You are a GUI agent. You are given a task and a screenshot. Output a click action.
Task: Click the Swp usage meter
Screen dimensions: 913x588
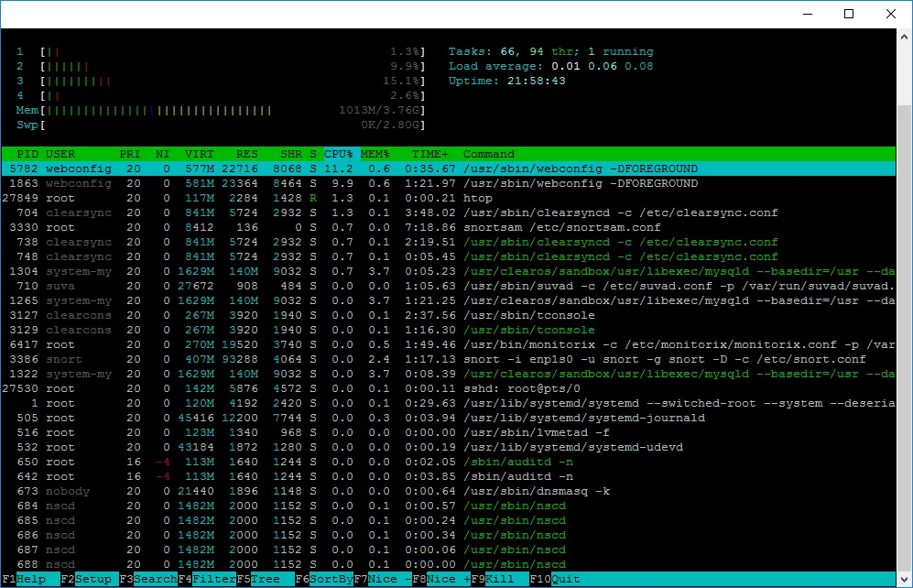(221, 125)
